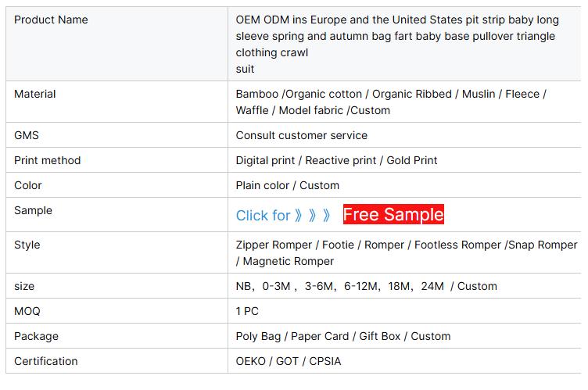The height and width of the screenshot is (390, 588).
Task: Click the "Consult customer service" text
Action: [x=301, y=135]
